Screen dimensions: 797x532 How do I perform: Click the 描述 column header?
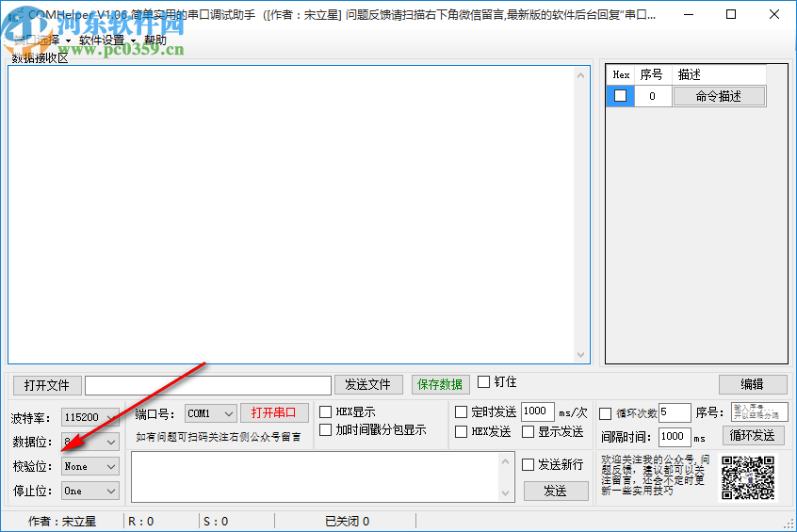point(719,74)
